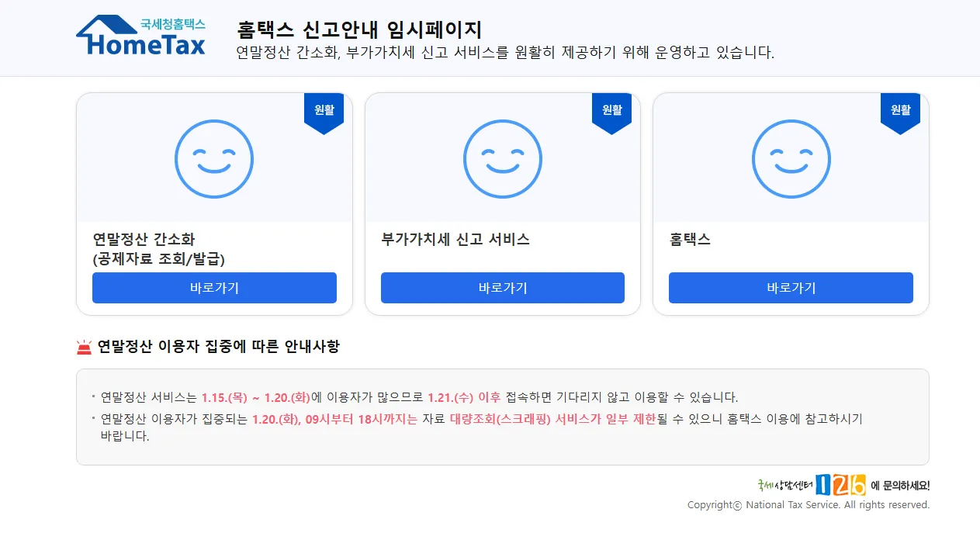Image resolution: width=980 pixels, height=540 pixels.
Task: Click the 원활 status badge on 연말정산 간소화 card
Action: click(x=324, y=110)
